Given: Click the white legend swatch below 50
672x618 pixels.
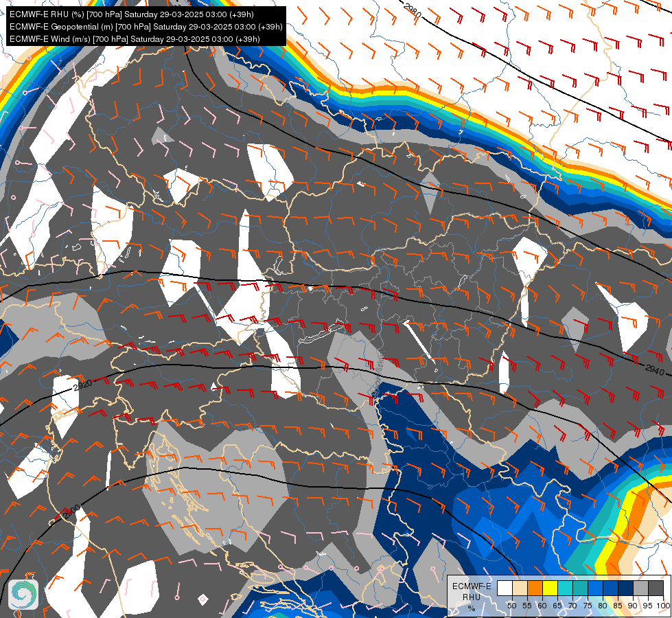Looking at the screenshot, I should [505, 588].
